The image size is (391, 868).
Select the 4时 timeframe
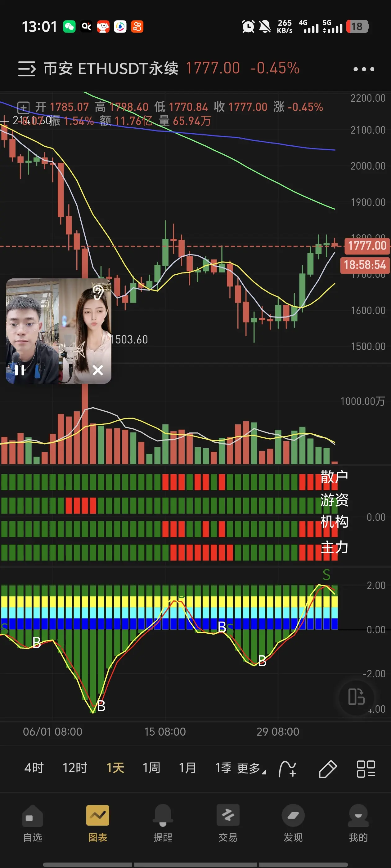[x=34, y=768]
